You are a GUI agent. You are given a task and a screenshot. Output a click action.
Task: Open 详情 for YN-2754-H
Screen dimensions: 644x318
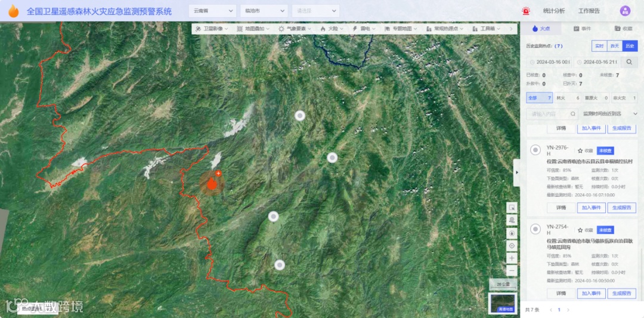pyautogui.click(x=561, y=294)
